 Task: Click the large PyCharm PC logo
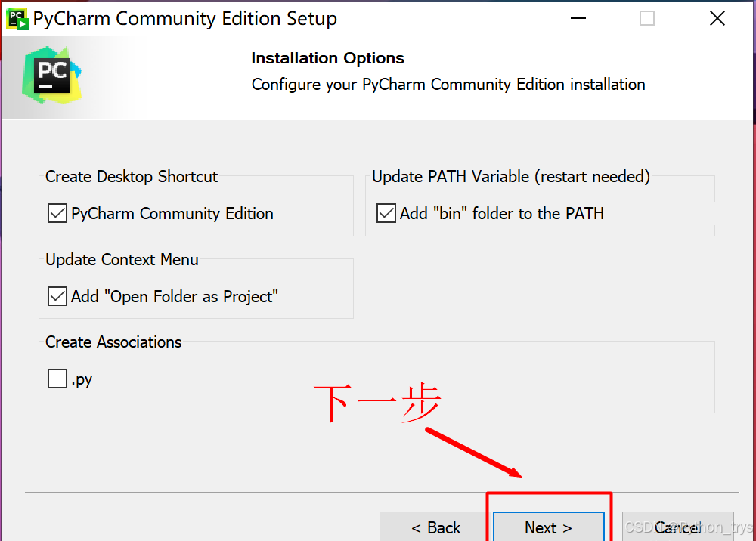click(x=52, y=75)
